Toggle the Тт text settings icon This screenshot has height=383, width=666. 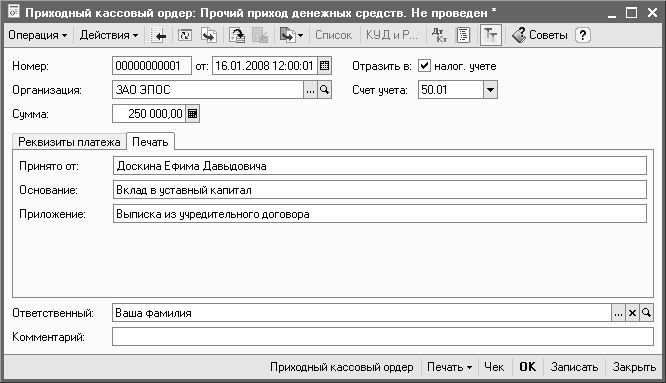(x=491, y=35)
